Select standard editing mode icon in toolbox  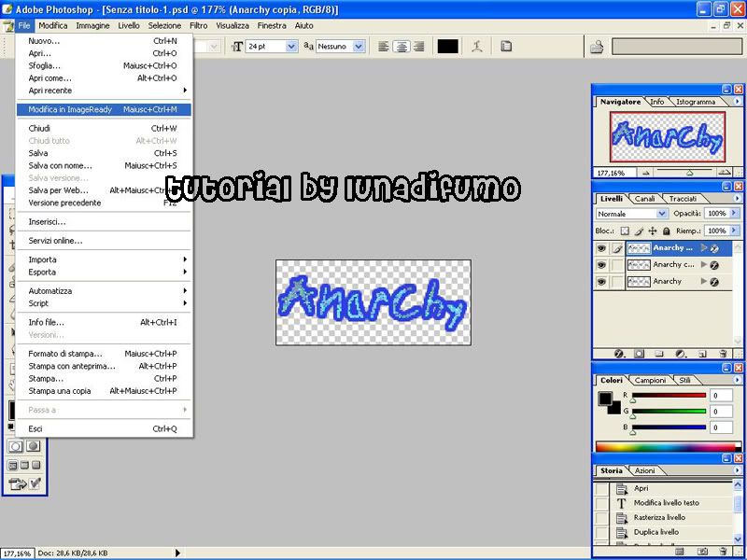pos(15,446)
